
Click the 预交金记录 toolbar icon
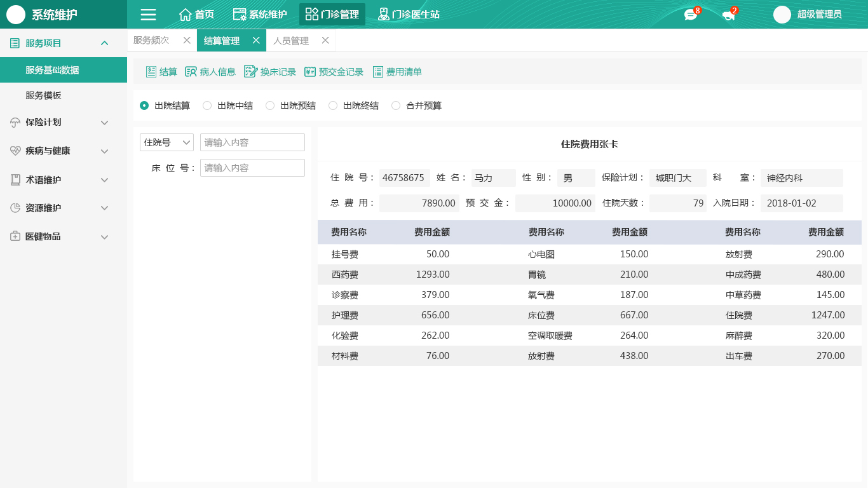[x=310, y=72]
